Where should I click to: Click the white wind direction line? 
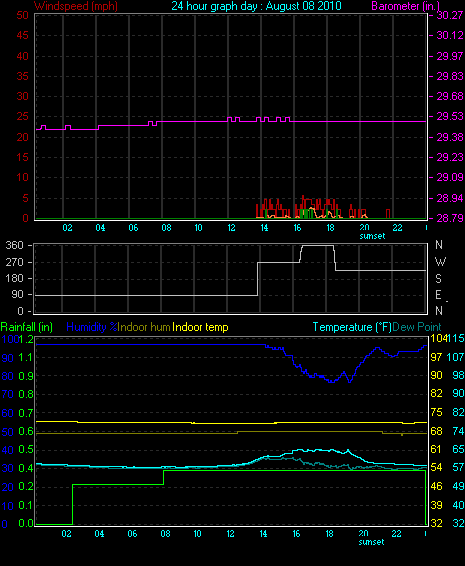tap(144, 295)
